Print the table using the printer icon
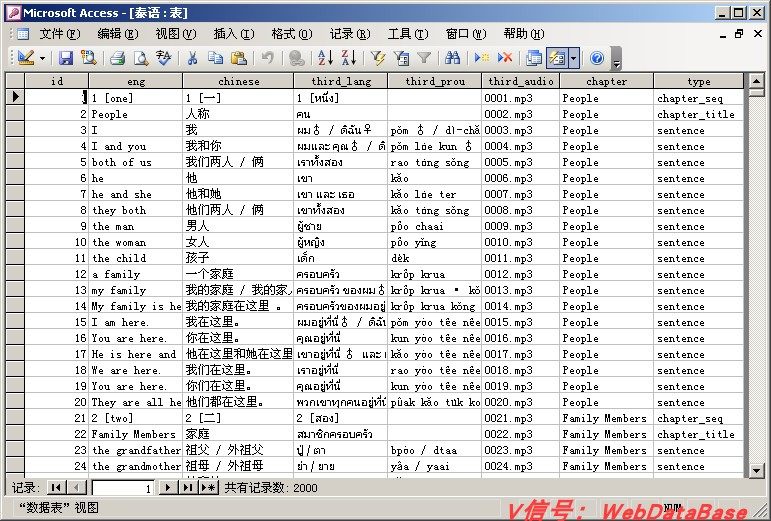771x521 pixels. coord(117,58)
